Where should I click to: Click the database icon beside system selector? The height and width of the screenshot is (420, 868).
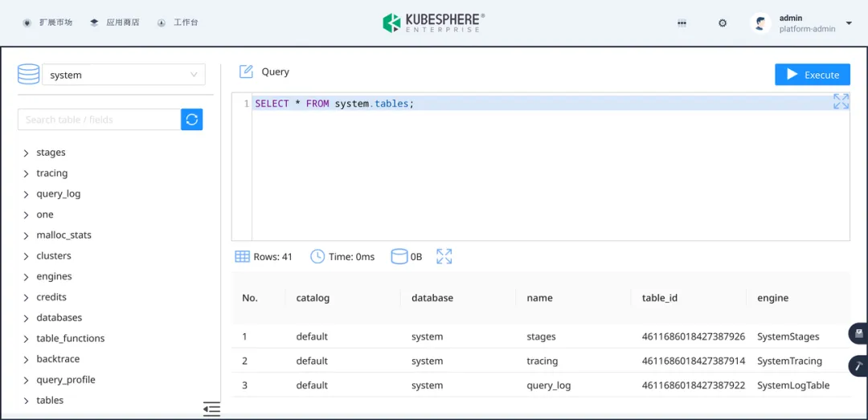(29, 75)
